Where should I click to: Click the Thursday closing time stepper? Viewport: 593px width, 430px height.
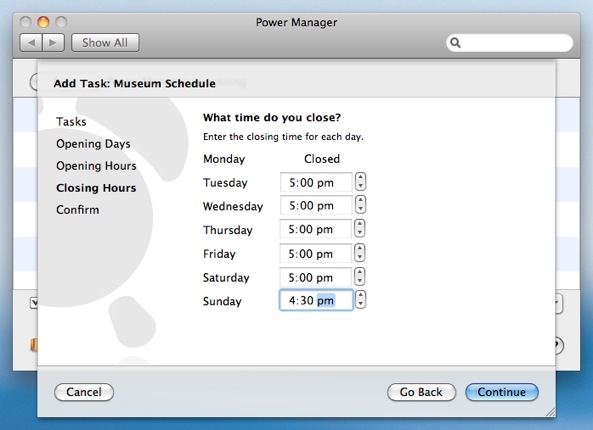coord(360,228)
